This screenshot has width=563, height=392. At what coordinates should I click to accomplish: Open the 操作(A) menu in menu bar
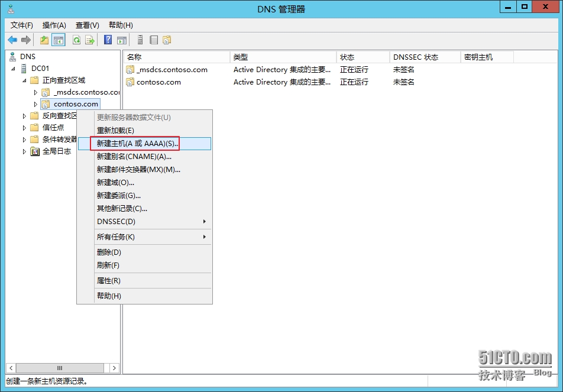pos(54,25)
